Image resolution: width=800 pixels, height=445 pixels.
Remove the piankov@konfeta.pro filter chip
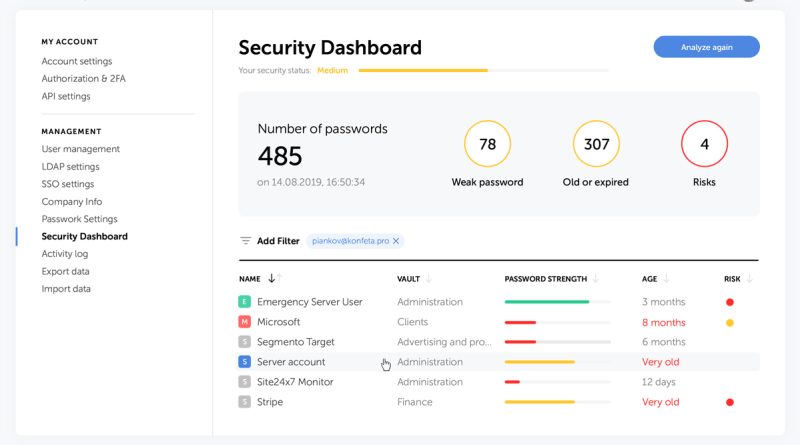pyautogui.click(x=396, y=241)
